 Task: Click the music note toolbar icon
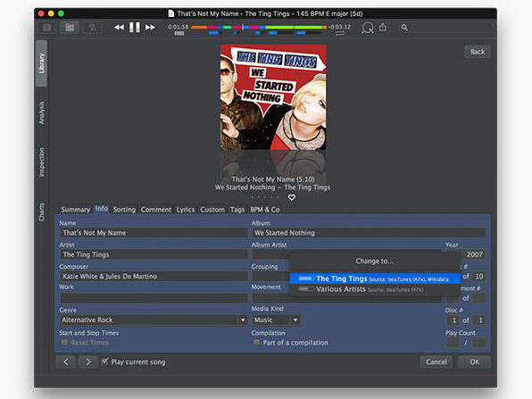[x=92, y=28]
